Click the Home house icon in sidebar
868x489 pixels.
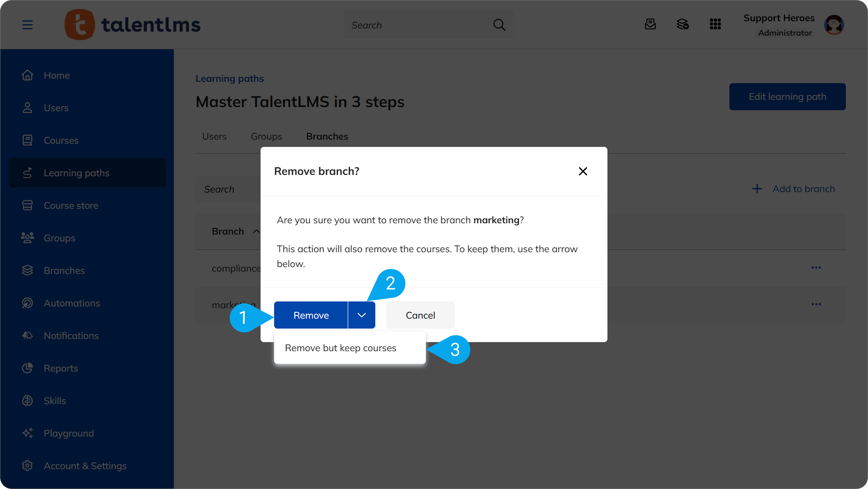pos(28,75)
